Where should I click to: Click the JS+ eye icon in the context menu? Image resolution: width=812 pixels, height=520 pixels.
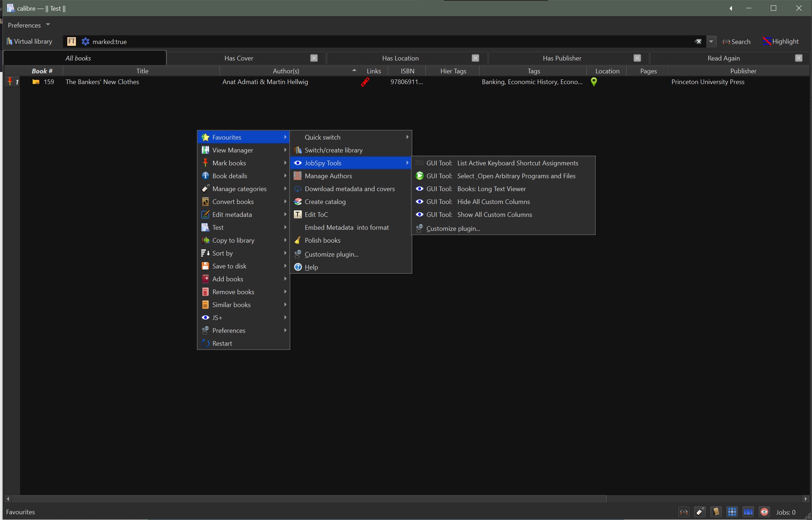[206, 318]
